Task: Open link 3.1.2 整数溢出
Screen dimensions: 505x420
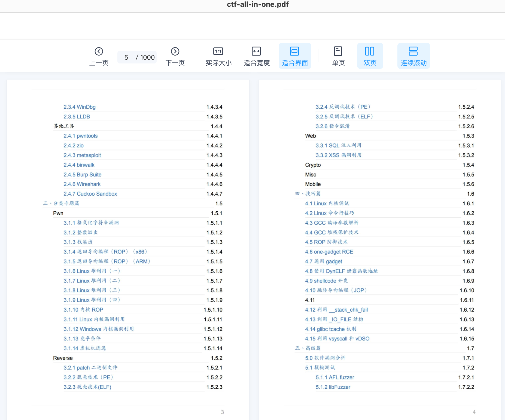Action: [x=81, y=233]
